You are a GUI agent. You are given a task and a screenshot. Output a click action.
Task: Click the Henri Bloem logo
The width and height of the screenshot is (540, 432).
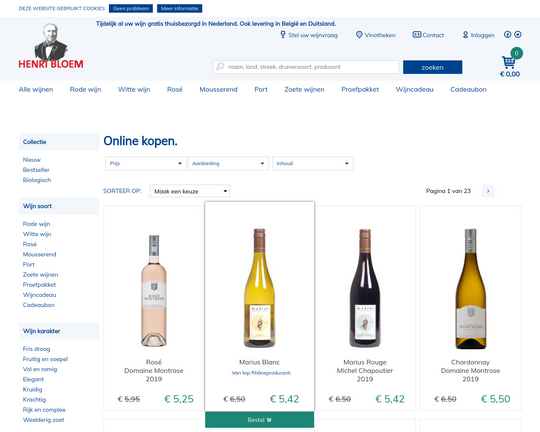[51, 46]
